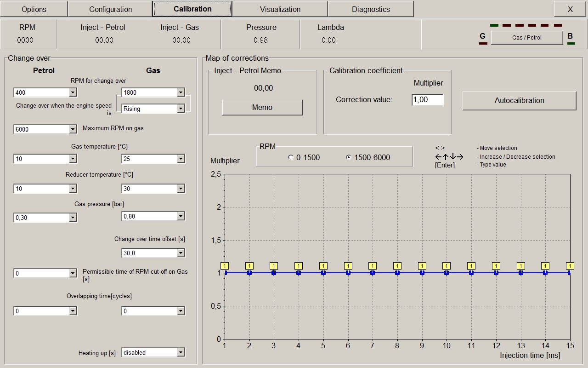The image size is (588, 368).
Task: Click the Gas / Petrol switch button
Action: point(527,38)
